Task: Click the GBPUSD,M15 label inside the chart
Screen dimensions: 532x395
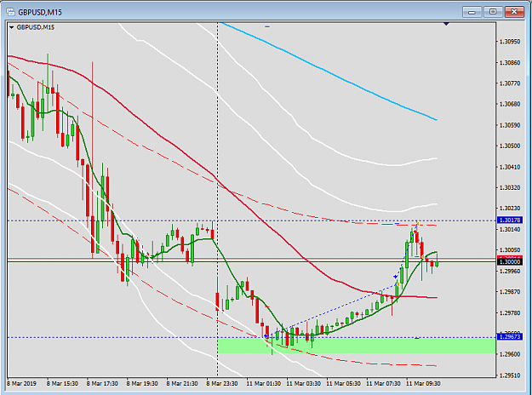Action: click(x=35, y=27)
